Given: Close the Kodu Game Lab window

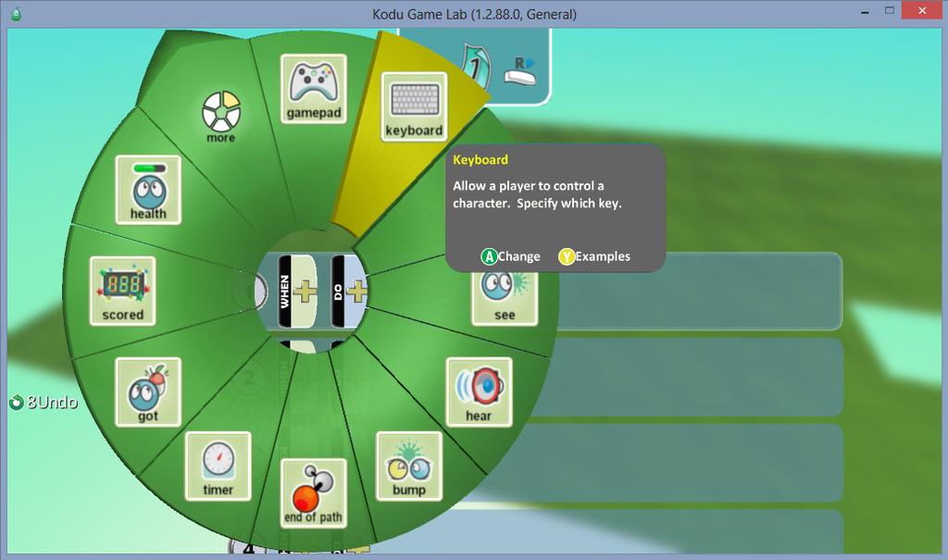Looking at the screenshot, I should (922, 10).
